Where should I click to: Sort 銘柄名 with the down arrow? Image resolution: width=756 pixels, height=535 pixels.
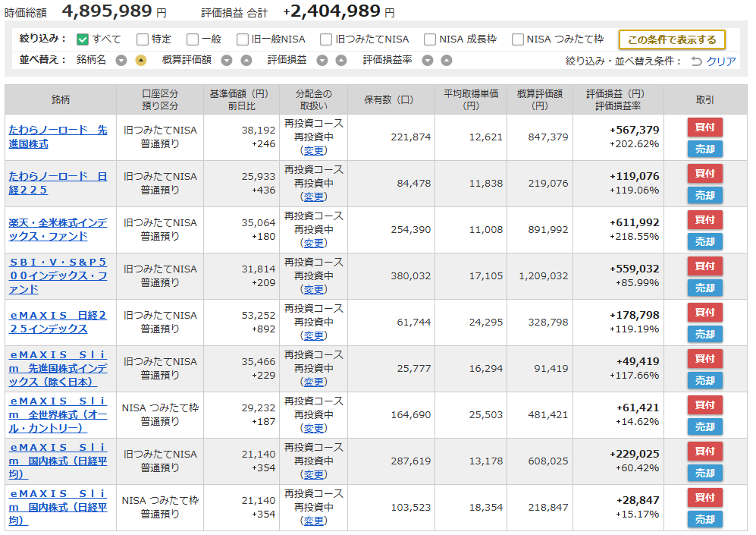121,60
